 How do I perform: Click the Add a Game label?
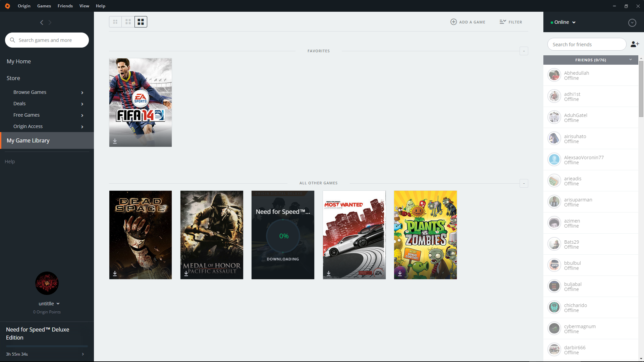tap(472, 22)
